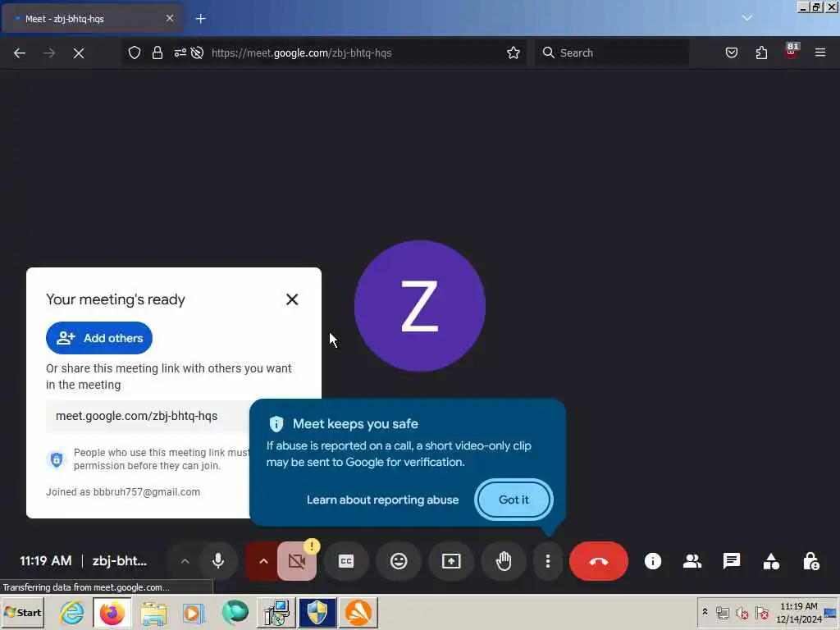Leave the call with the red hang-up button
This screenshot has width=840, height=630.
[x=598, y=561]
